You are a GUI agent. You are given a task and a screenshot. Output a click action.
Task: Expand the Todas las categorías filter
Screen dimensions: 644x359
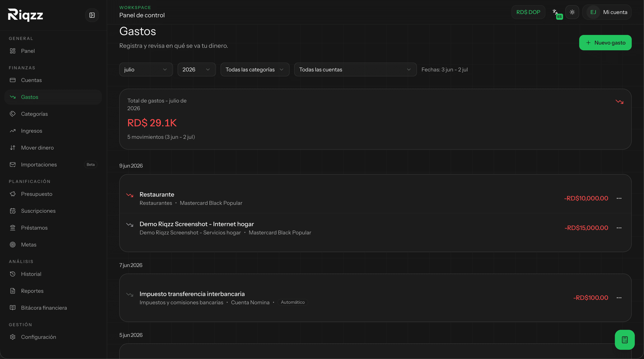pyautogui.click(x=255, y=69)
